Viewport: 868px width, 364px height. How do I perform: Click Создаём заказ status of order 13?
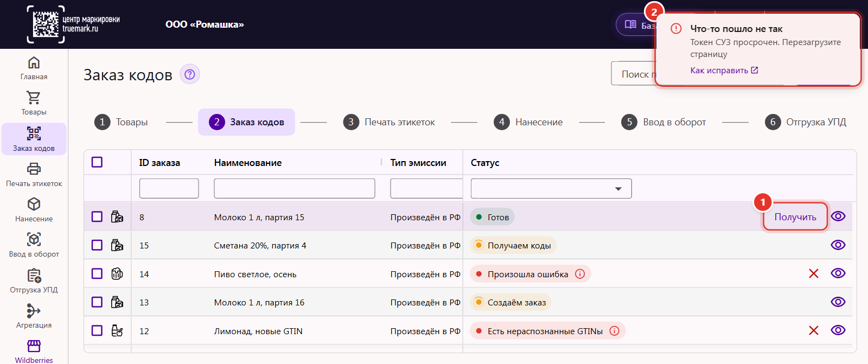(510, 302)
